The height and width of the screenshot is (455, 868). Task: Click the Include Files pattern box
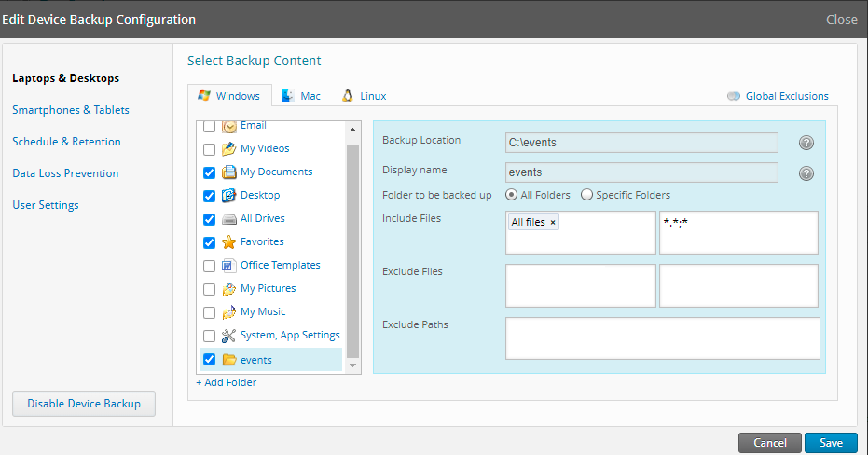[738, 232]
